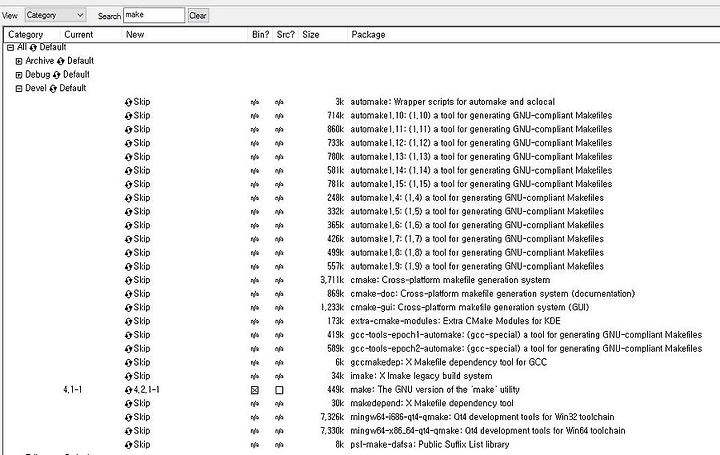The height and width of the screenshot is (455, 720).
Task: Collapse the All category tree node
Action: click(x=11, y=48)
